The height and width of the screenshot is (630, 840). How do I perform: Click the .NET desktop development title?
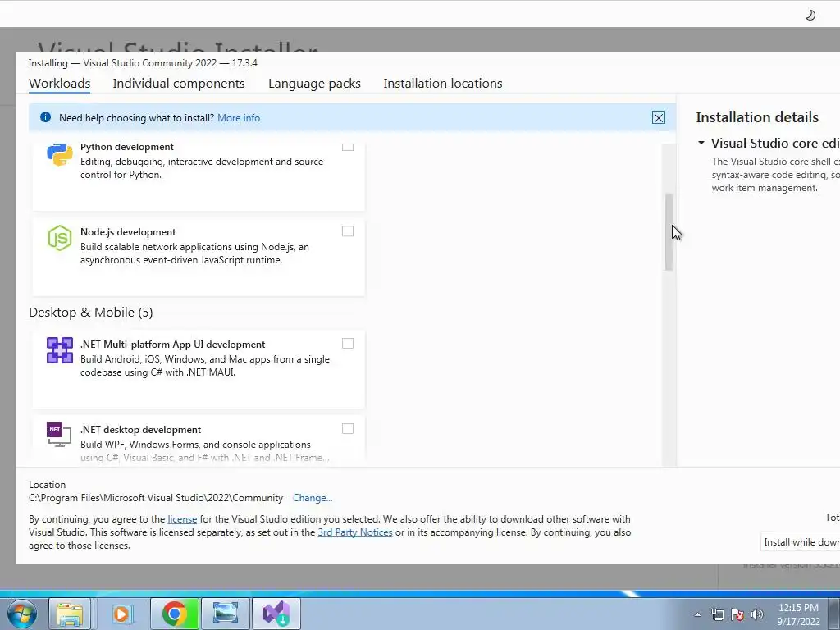141,430
